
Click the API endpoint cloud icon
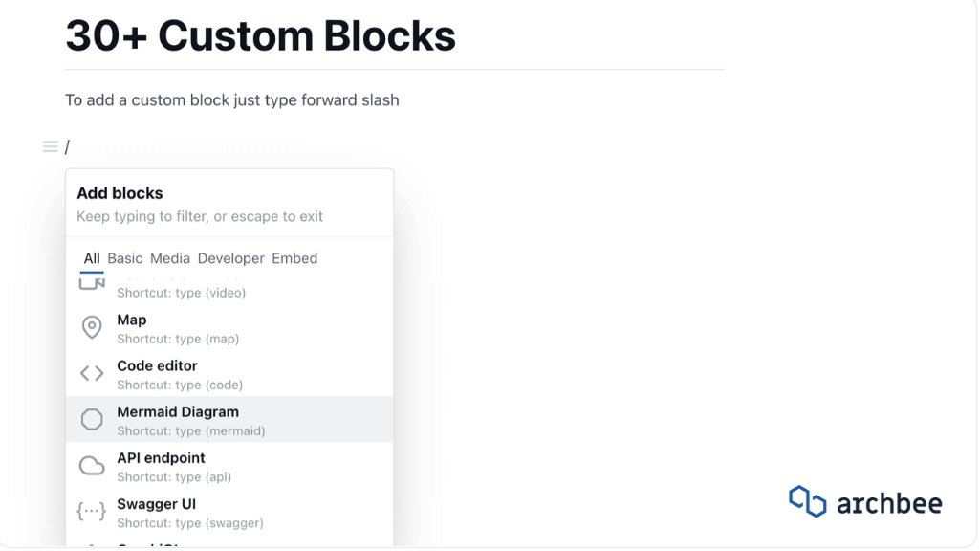point(91,466)
